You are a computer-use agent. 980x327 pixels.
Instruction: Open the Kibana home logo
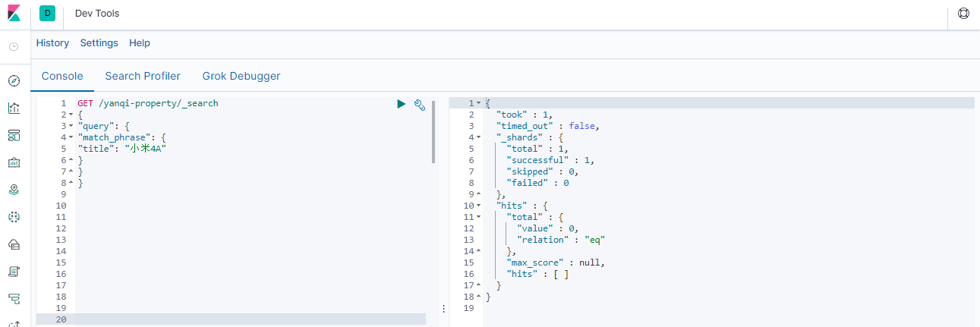14,14
